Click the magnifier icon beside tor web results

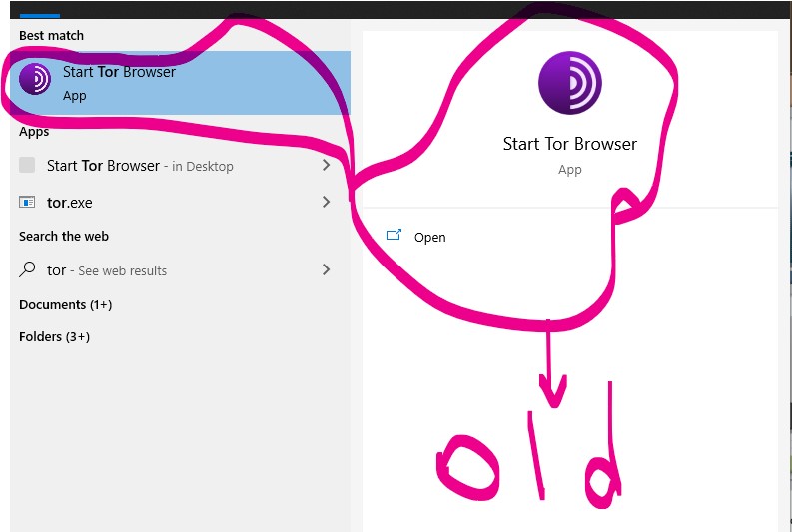point(27,269)
